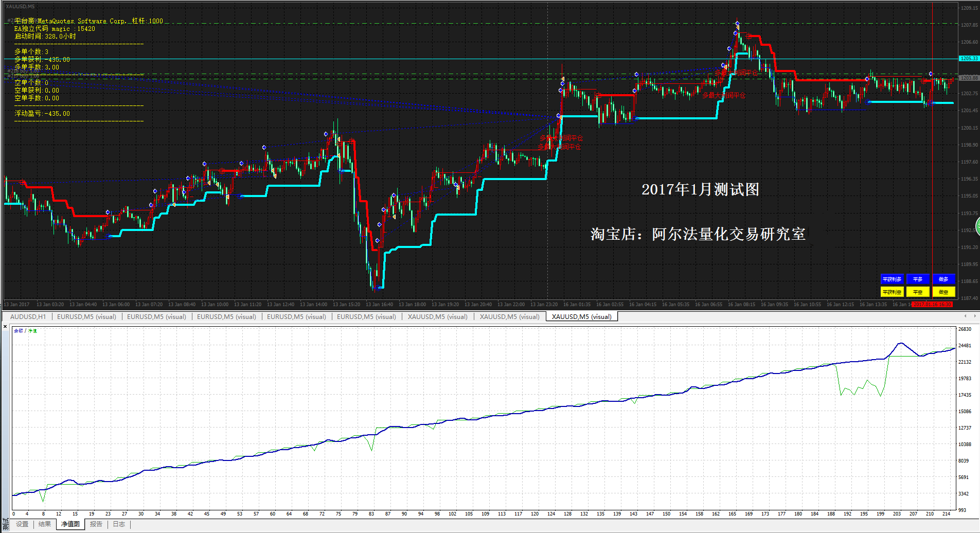The image size is (980, 533).
Task: Open the 结果 tester tab
Action: click(45, 524)
